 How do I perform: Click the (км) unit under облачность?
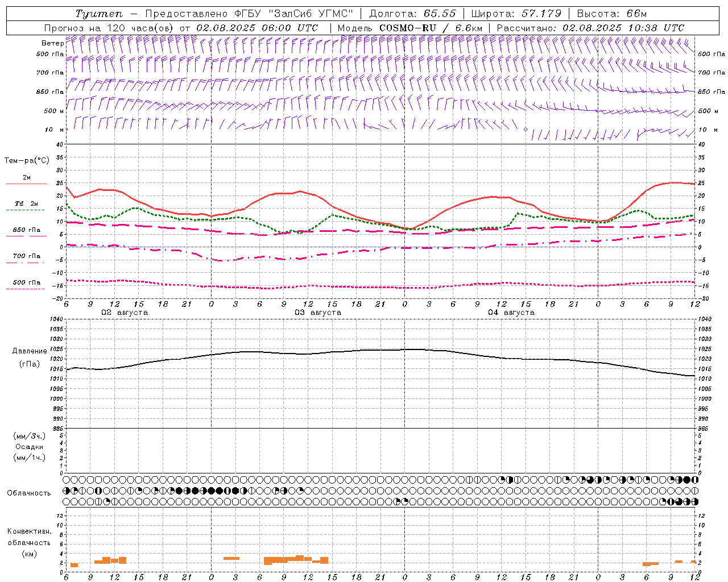30,554
